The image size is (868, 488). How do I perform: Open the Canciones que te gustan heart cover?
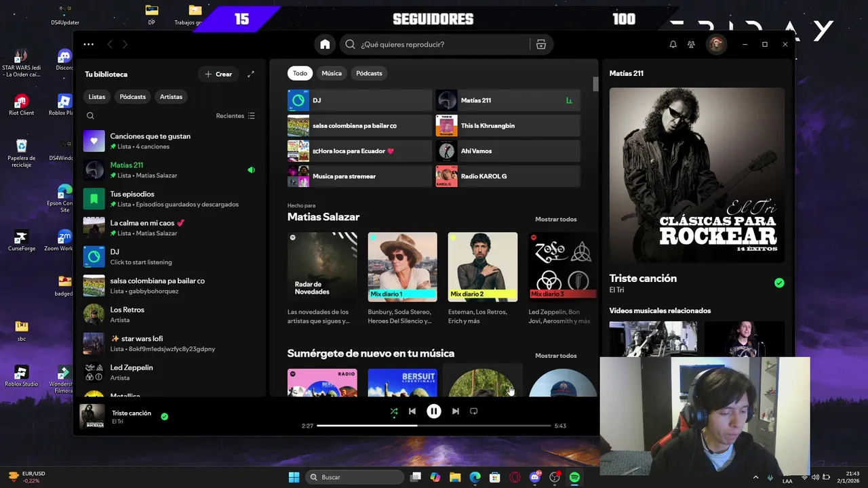click(94, 141)
